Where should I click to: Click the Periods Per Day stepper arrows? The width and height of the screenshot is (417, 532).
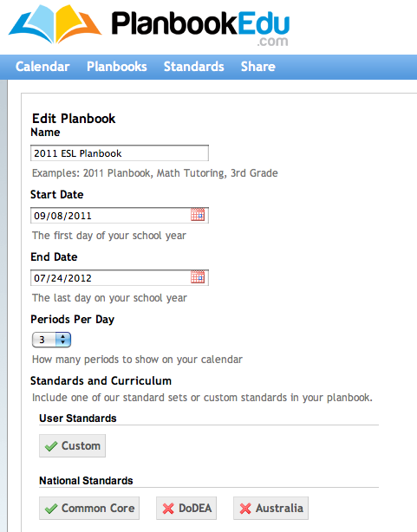pyautogui.click(x=62, y=340)
